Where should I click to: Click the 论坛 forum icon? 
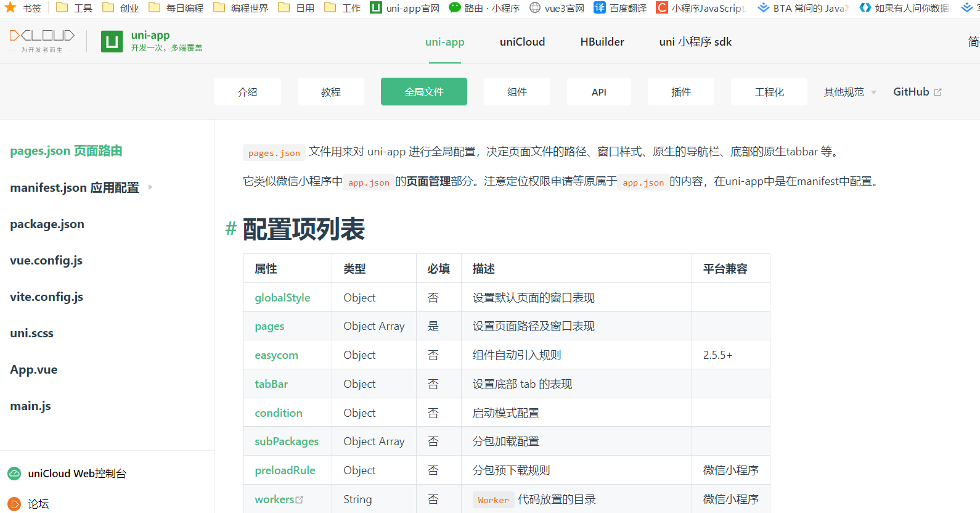coord(14,504)
